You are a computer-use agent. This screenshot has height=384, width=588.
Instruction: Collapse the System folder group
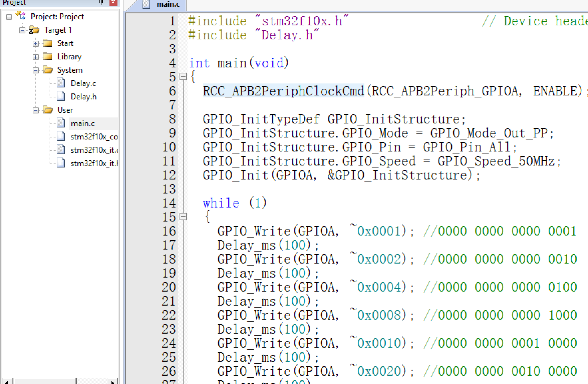[36, 70]
